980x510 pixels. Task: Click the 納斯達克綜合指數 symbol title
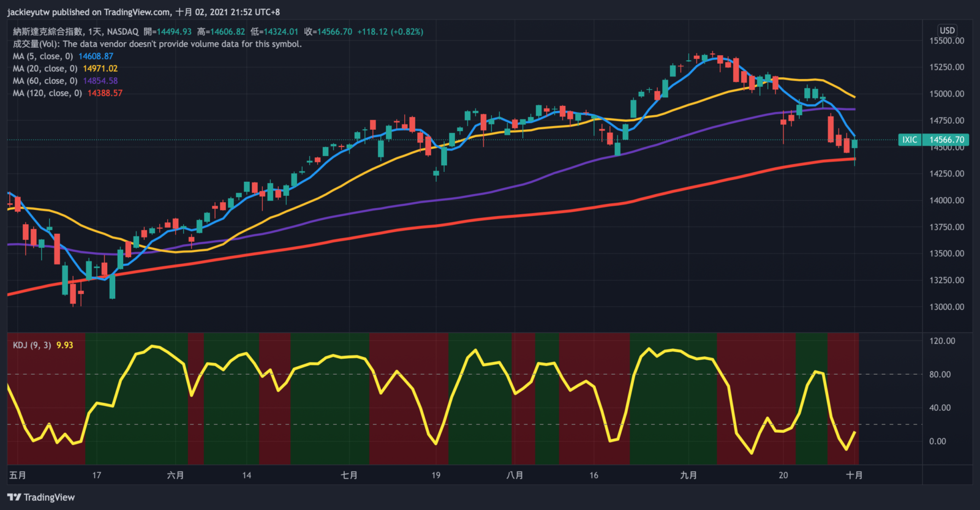(x=48, y=32)
